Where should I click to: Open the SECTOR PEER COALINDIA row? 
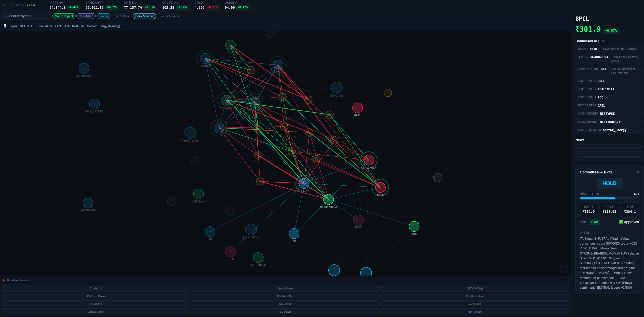(x=609, y=89)
